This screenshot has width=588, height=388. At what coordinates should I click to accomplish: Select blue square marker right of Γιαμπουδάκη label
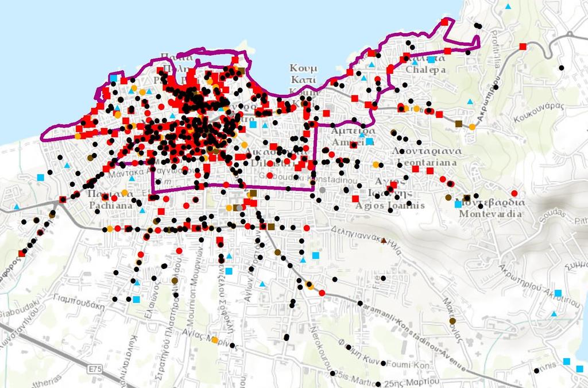click(x=136, y=299)
